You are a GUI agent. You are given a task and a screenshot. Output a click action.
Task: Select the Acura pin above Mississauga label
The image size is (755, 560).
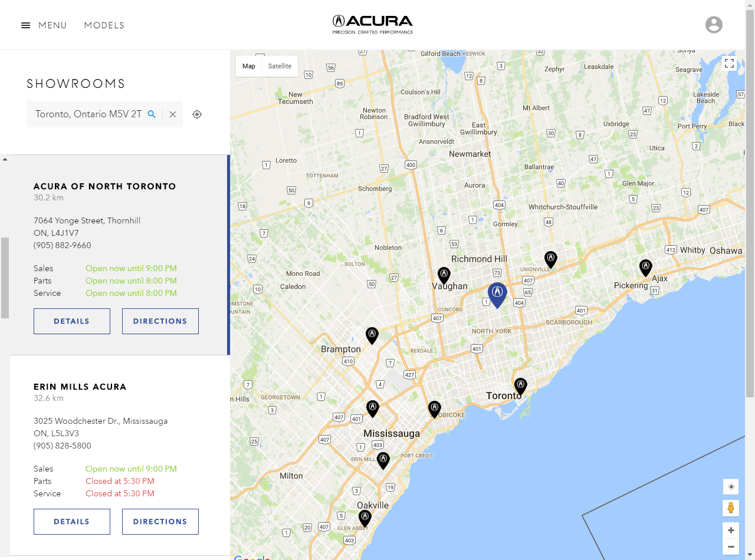[x=372, y=409]
